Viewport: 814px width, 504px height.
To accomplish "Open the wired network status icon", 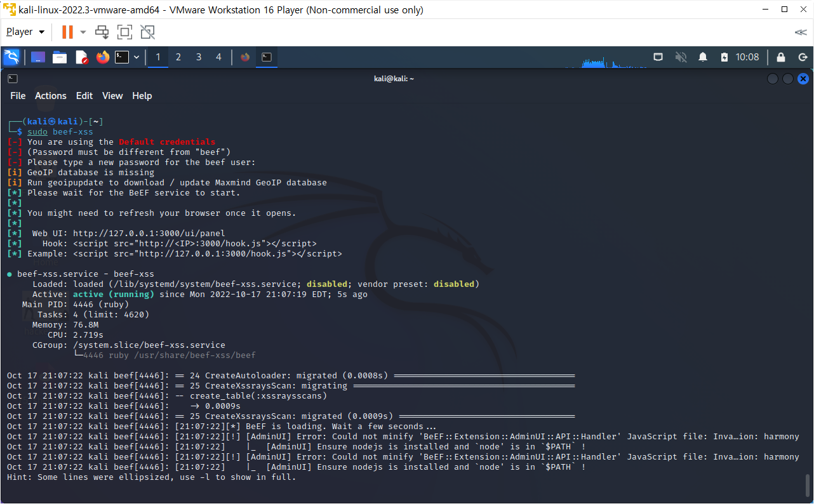I will tap(658, 57).
